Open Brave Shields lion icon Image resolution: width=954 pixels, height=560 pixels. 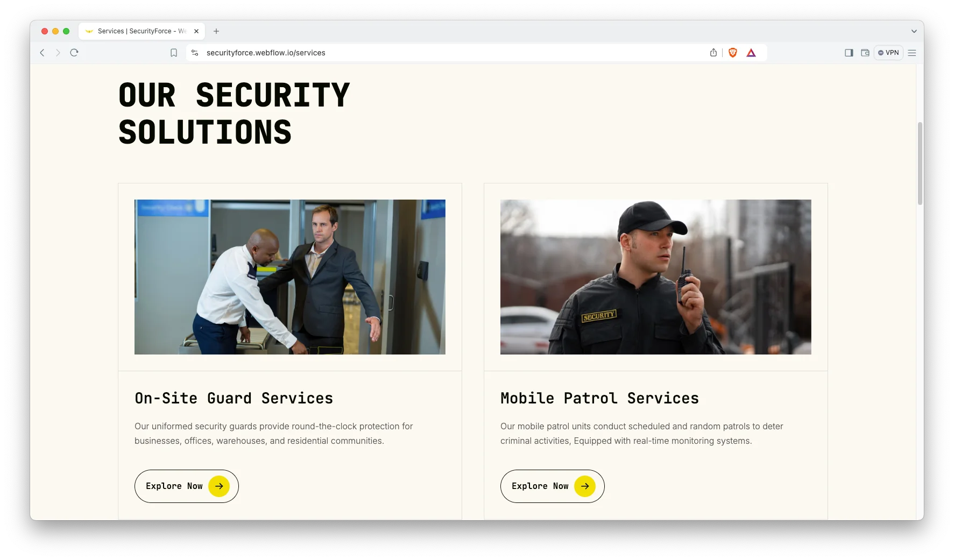tap(733, 53)
